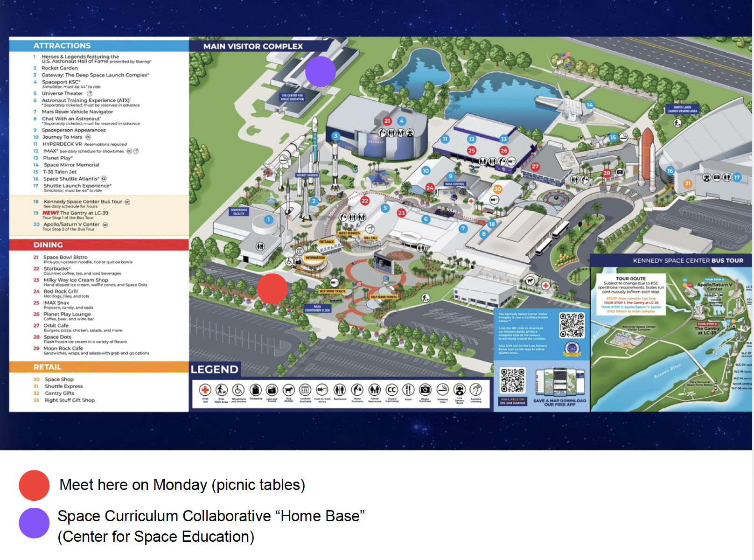This screenshot has height=560, width=754.
Task: Select the Dog Kennel legend icon
Action: click(289, 390)
